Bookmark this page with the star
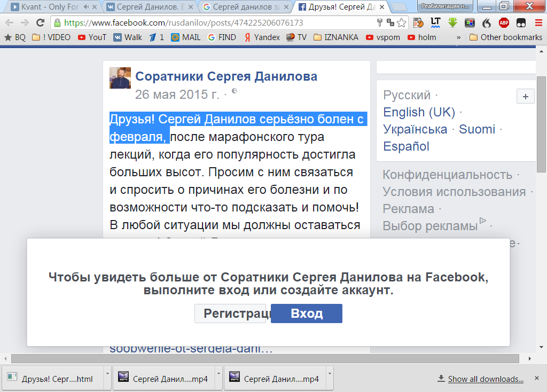Viewport: 547px width, 392px height. point(402,23)
